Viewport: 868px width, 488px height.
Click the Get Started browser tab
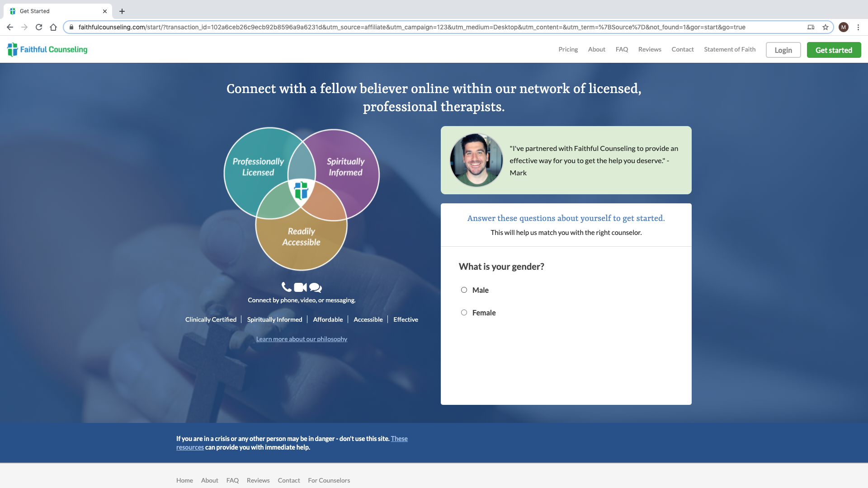coord(58,11)
